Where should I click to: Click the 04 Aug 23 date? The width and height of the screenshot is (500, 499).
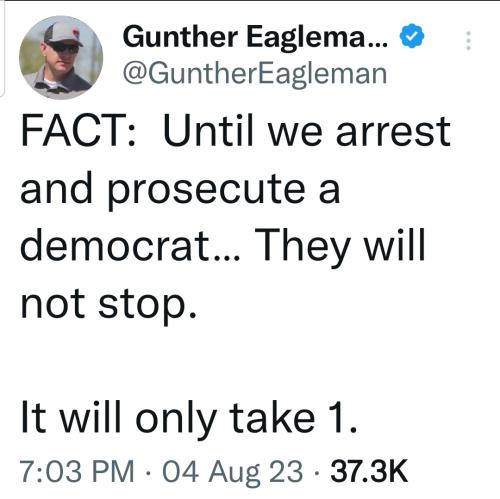233,471
